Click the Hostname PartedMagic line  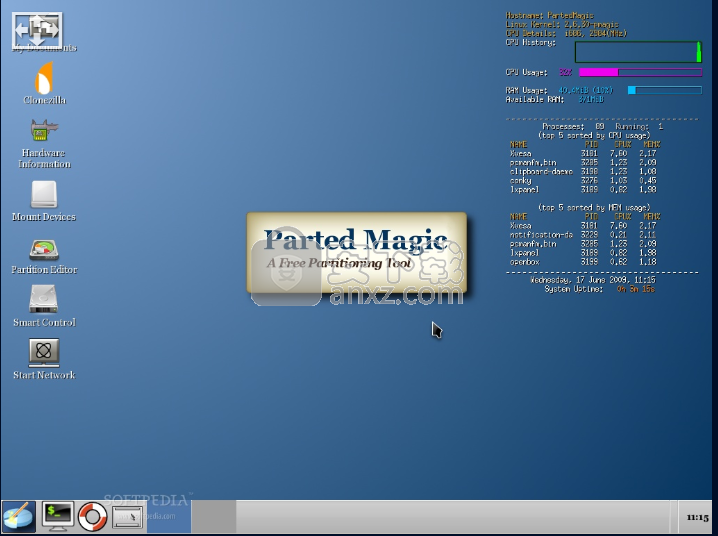click(549, 16)
